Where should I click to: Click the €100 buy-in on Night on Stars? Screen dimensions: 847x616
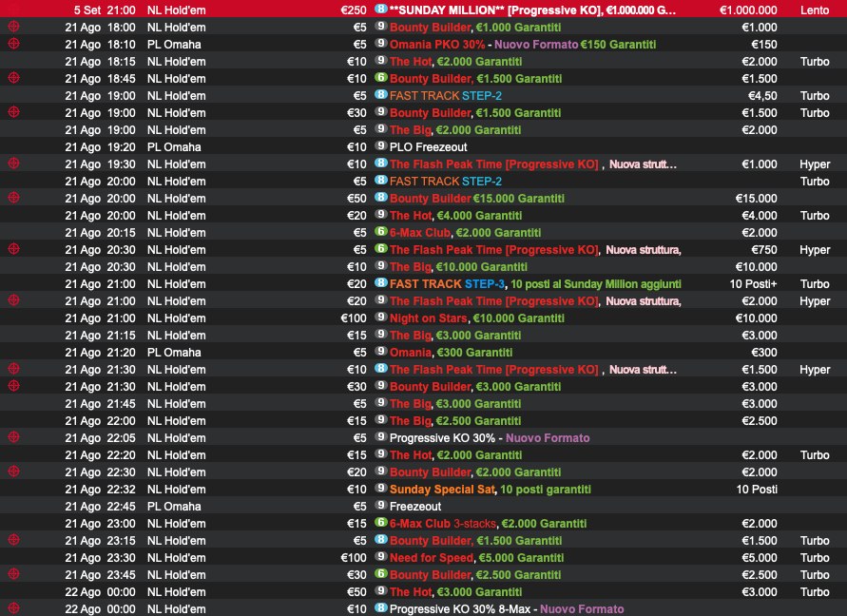coord(354,318)
